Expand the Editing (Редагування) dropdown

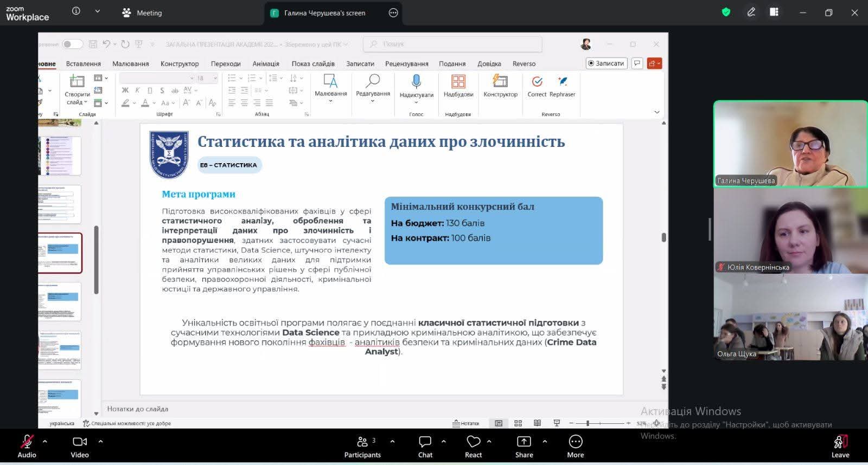coord(373,101)
